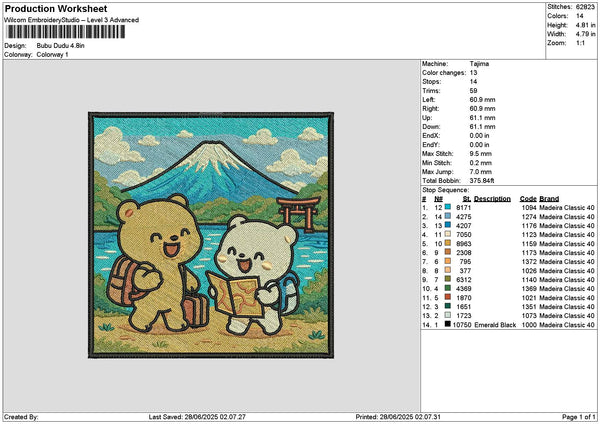
Task: Click the stitch count 8171
Action: point(463,208)
